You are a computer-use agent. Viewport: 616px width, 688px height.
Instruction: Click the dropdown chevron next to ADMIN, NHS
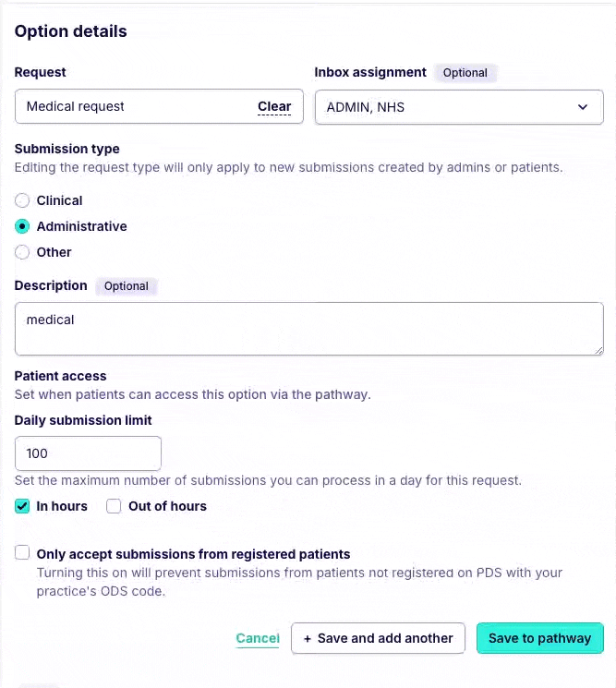point(583,107)
